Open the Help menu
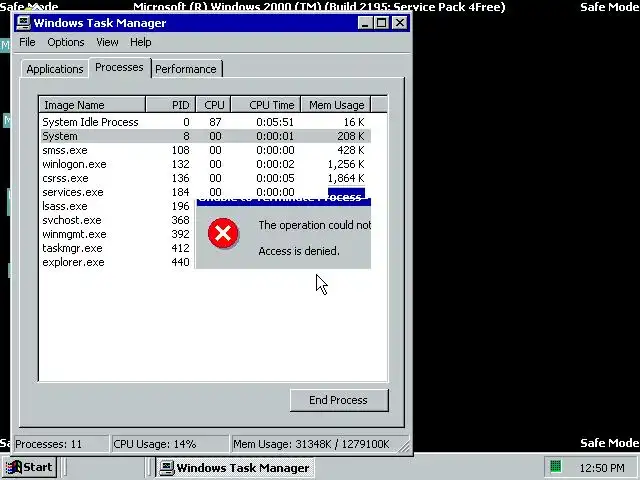 coord(140,42)
